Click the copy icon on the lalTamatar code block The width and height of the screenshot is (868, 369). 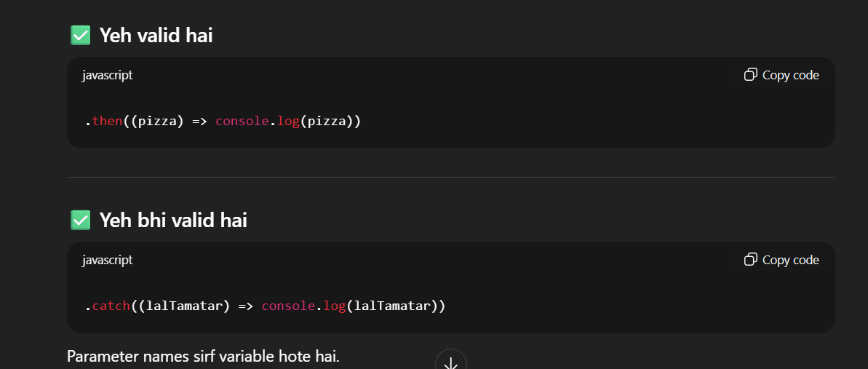pos(750,260)
